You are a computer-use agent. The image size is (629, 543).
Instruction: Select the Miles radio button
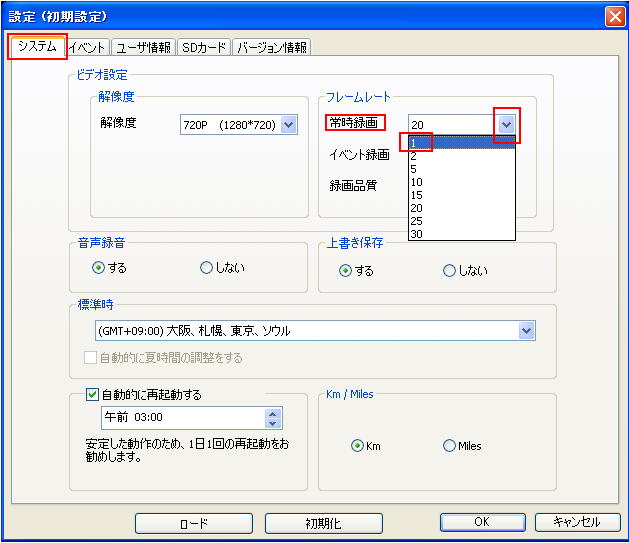click(x=449, y=446)
